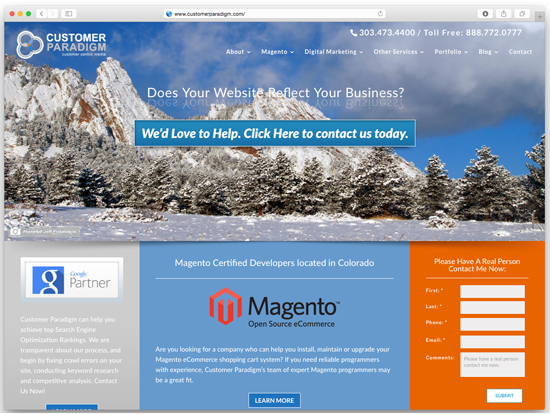Open the downloads icon in the toolbar
This screenshot has height=414, width=550.
point(485,14)
